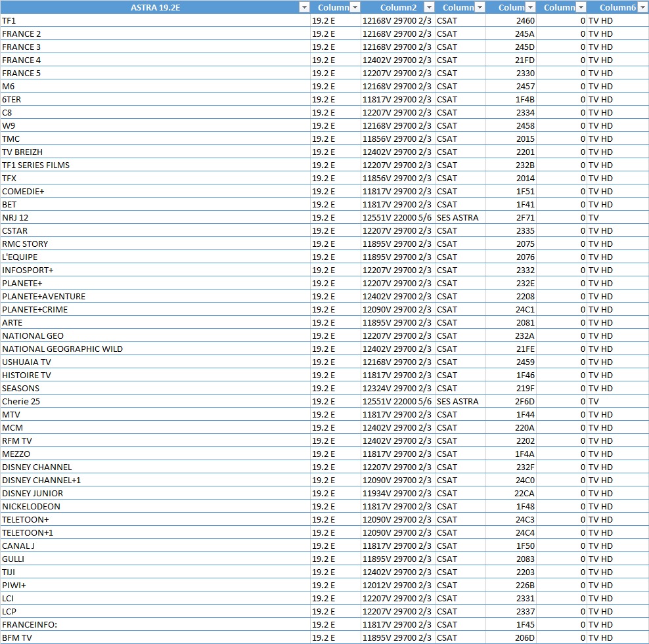This screenshot has height=644, width=649.
Task: Click the Column6 header cell
Action: pos(618,7)
